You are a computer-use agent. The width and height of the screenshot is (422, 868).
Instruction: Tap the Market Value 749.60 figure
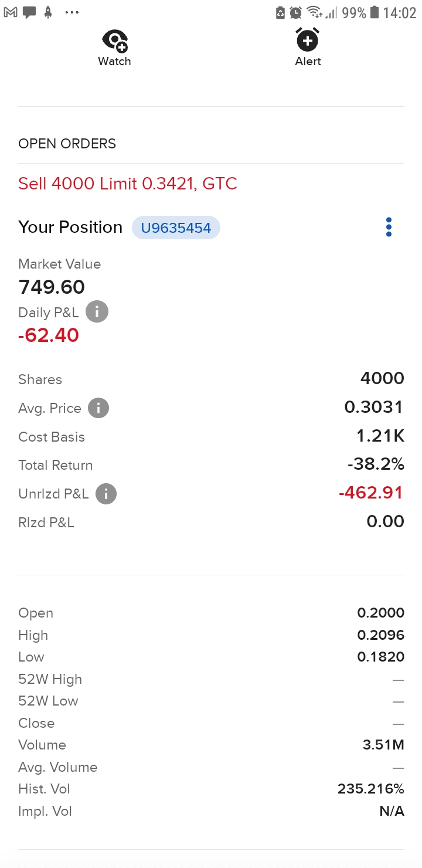click(x=52, y=287)
